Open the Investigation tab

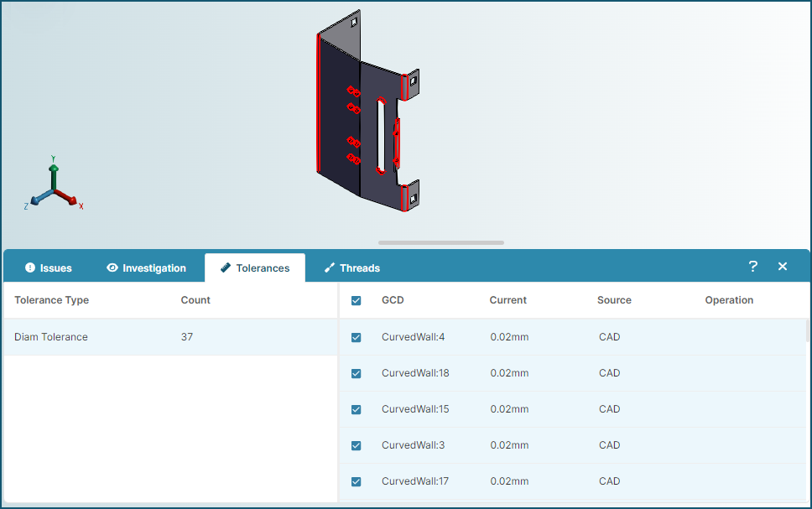(x=146, y=268)
